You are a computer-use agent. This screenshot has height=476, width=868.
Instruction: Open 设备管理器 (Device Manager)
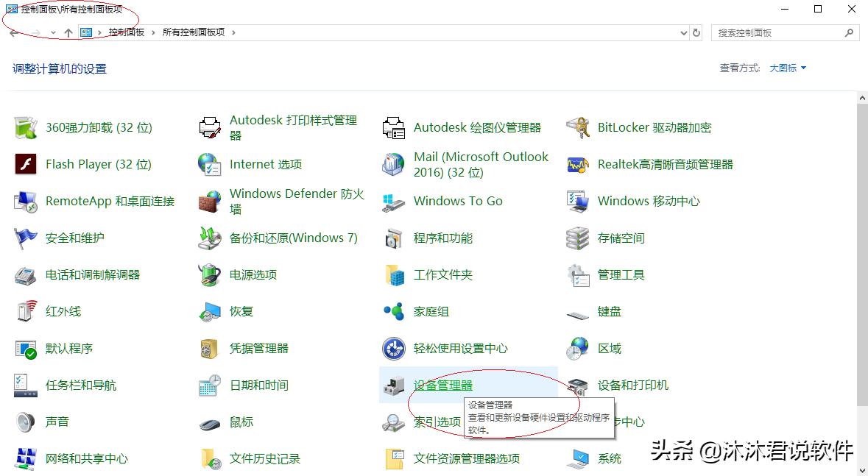pos(442,385)
